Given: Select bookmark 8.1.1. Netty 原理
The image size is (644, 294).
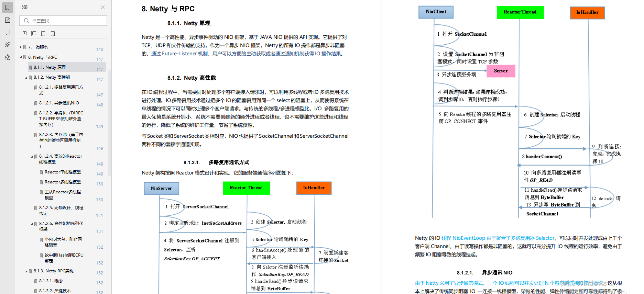Looking at the screenshot, I should click(50, 67).
